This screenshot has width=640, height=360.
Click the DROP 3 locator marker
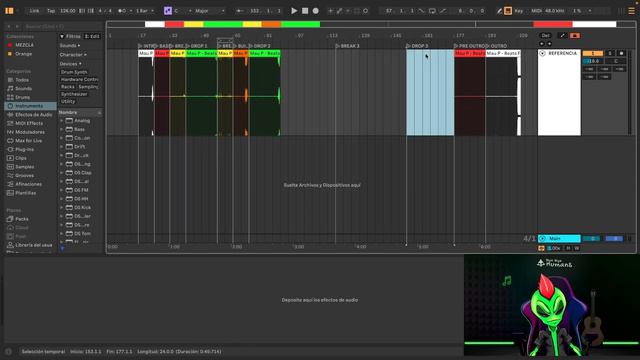pos(418,46)
